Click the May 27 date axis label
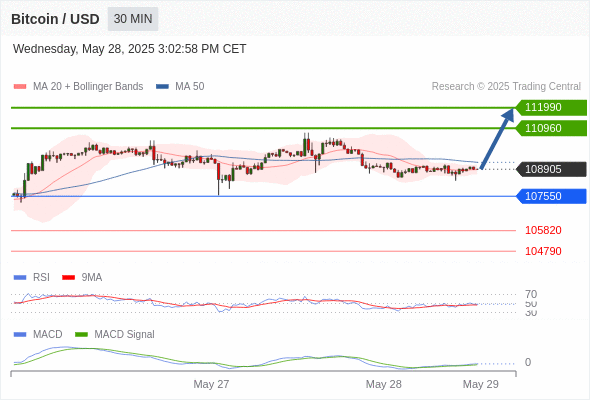The height and width of the screenshot is (400, 590). (x=211, y=384)
